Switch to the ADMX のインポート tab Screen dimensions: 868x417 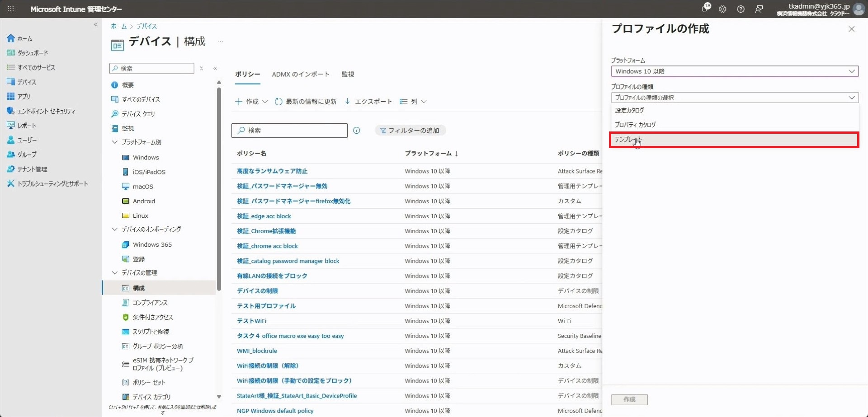[300, 74]
